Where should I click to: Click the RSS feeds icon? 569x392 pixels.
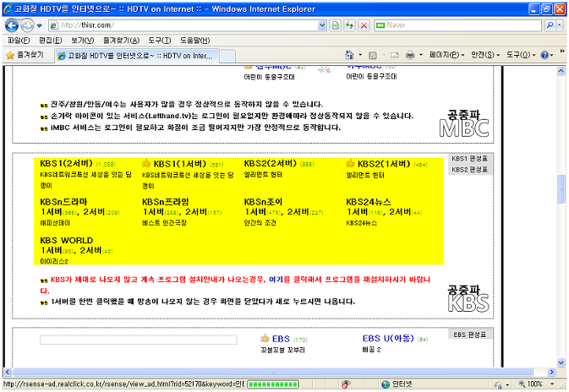click(373, 56)
